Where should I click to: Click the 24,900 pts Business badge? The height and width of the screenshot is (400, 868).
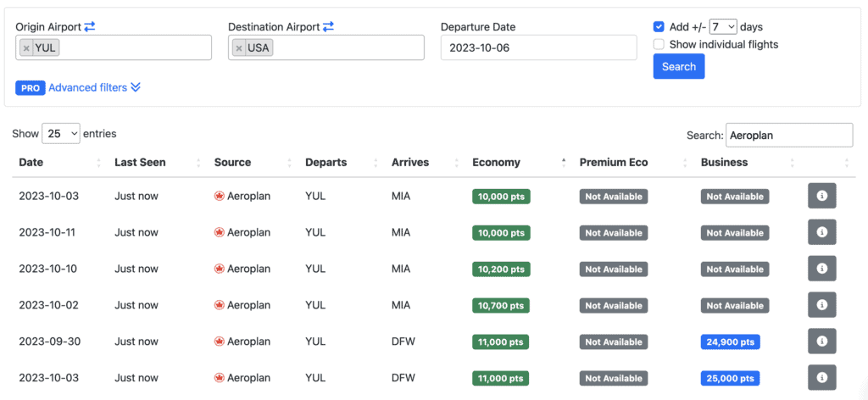[x=730, y=342]
